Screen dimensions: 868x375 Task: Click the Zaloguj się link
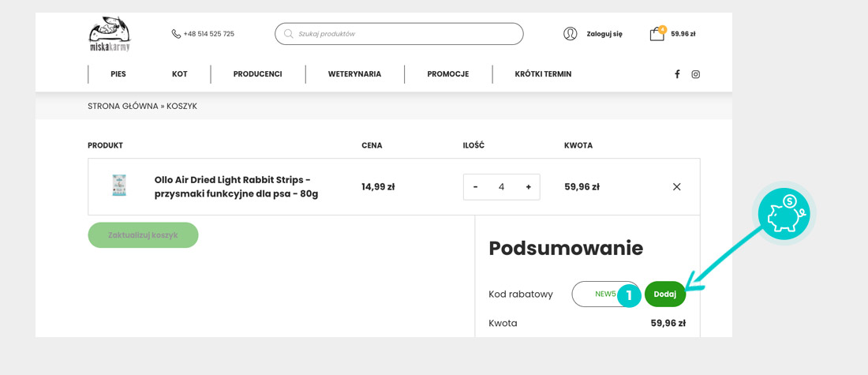pyautogui.click(x=604, y=34)
